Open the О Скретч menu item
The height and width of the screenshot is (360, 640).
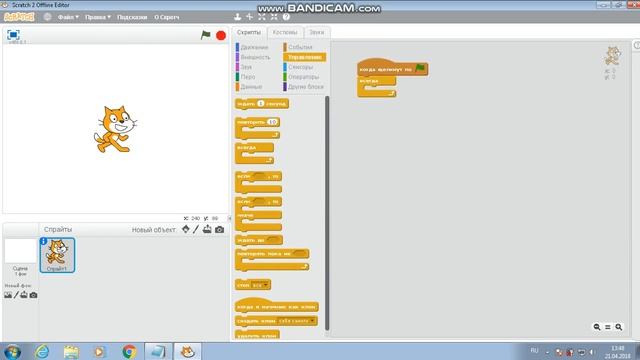point(167,17)
